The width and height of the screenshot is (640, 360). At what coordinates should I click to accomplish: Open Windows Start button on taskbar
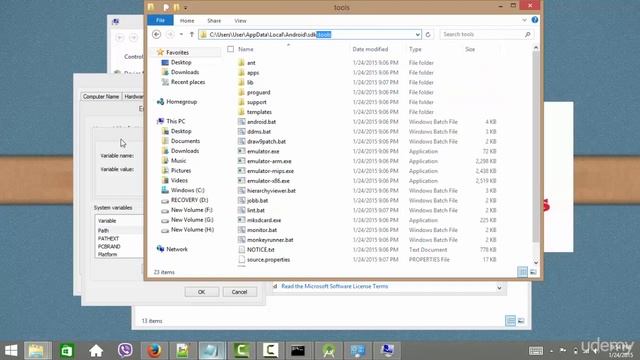[11, 351]
